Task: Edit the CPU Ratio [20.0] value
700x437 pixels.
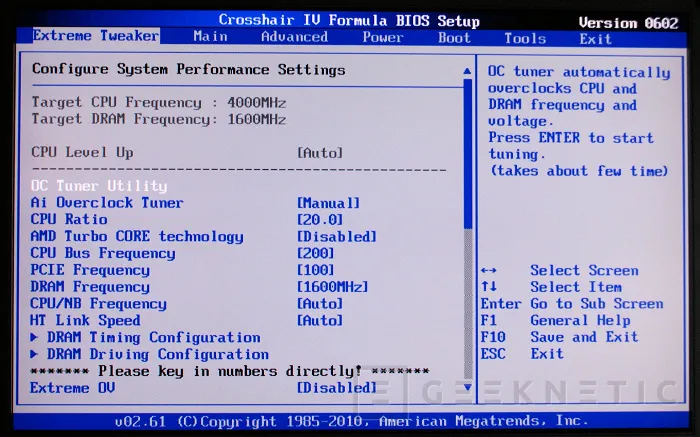Action: coord(320,220)
